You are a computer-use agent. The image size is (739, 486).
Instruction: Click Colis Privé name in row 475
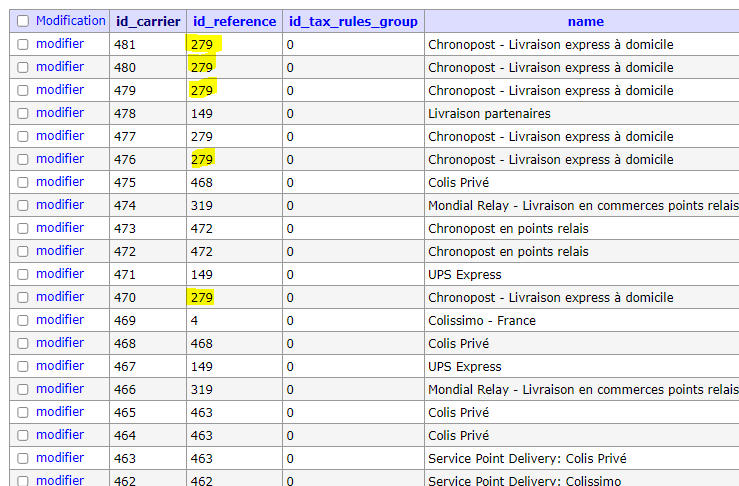click(x=459, y=182)
